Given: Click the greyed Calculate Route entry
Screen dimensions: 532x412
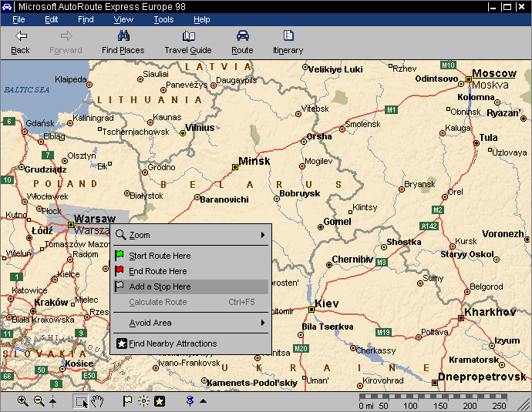Looking at the screenshot, I should coord(190,302).
